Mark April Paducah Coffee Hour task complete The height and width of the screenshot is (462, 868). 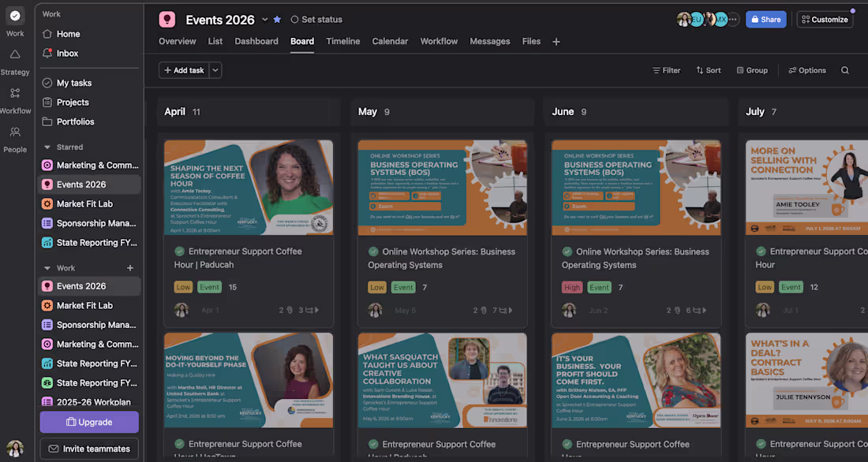click(179, 251)
